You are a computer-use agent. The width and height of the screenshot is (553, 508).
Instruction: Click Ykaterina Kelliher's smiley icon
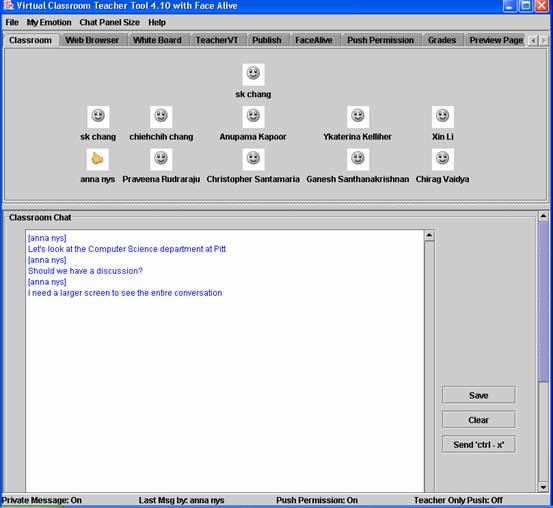[358, 117]
